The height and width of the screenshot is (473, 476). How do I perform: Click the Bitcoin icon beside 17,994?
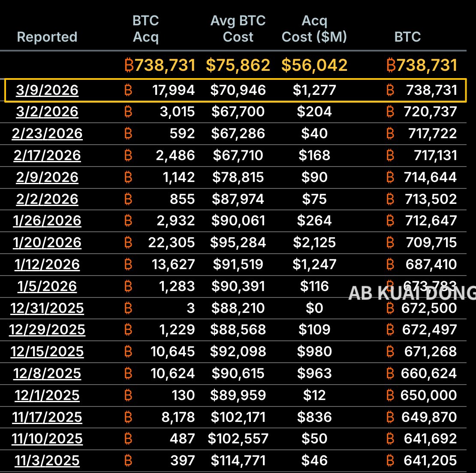128,90
